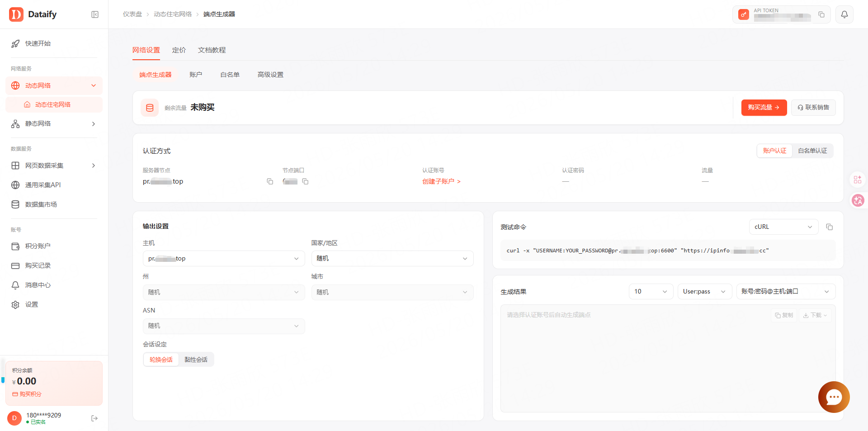Switch to the 网络设置 tab
868x431 pixels.
[x=146, y=50]
